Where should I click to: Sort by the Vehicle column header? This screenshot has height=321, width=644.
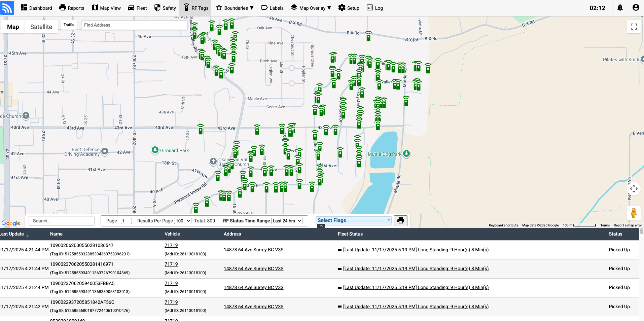(172, 234)
